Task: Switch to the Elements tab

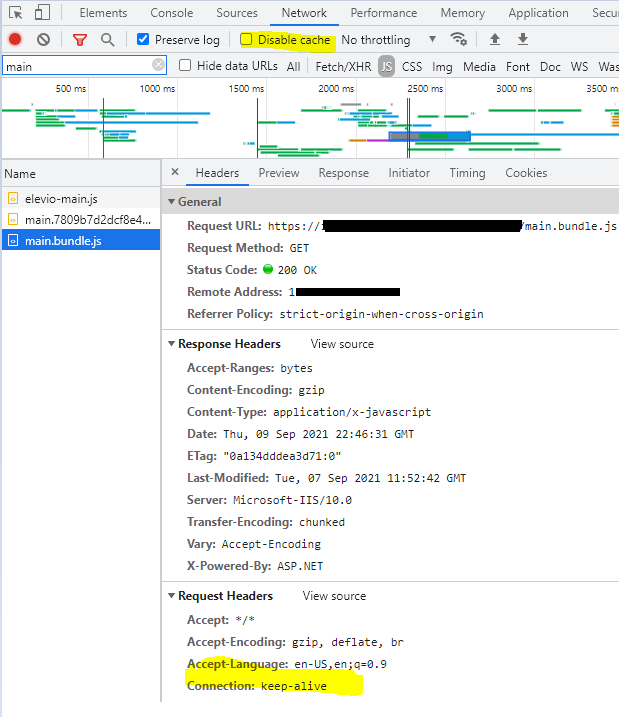Action: pos(103,13)
